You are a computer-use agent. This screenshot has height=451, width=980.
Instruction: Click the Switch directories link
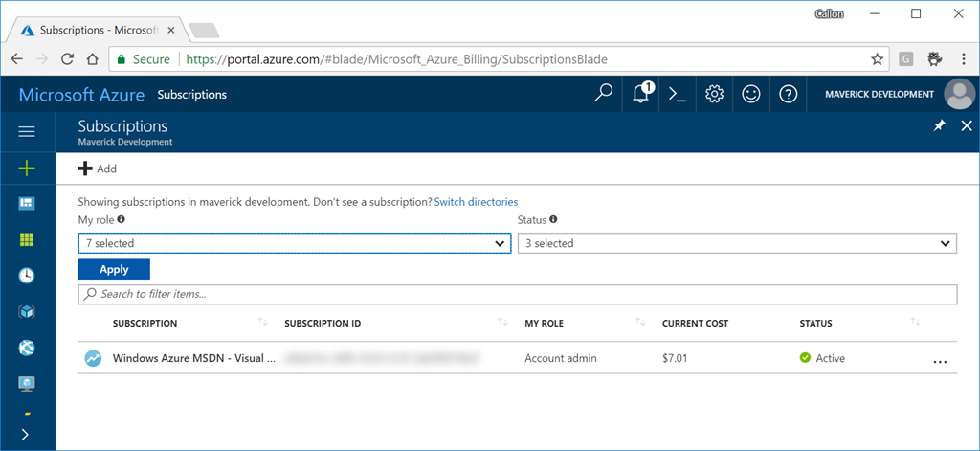pyautogui.click(x=476, y=202)
